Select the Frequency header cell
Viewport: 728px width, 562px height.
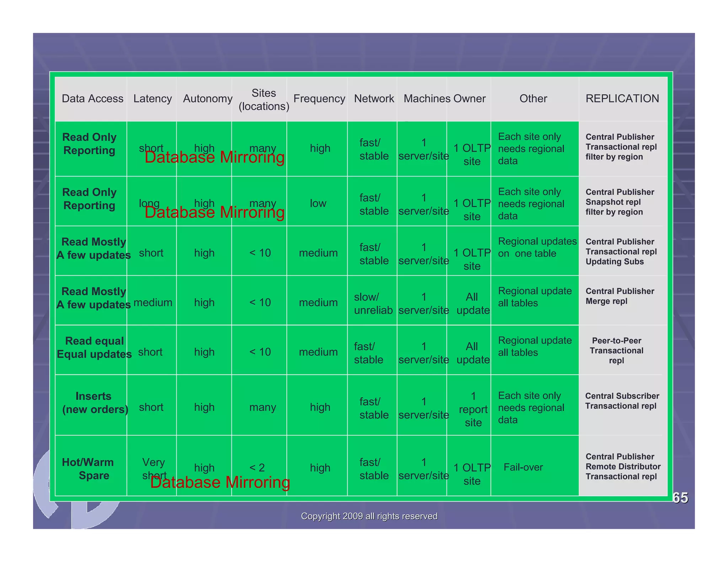[x=319, y=98]
